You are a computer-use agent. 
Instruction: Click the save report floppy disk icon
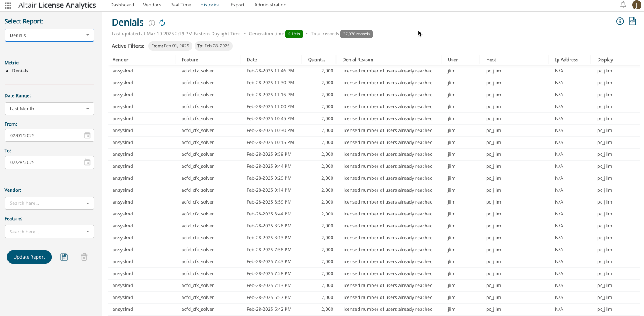click(64, 257)
